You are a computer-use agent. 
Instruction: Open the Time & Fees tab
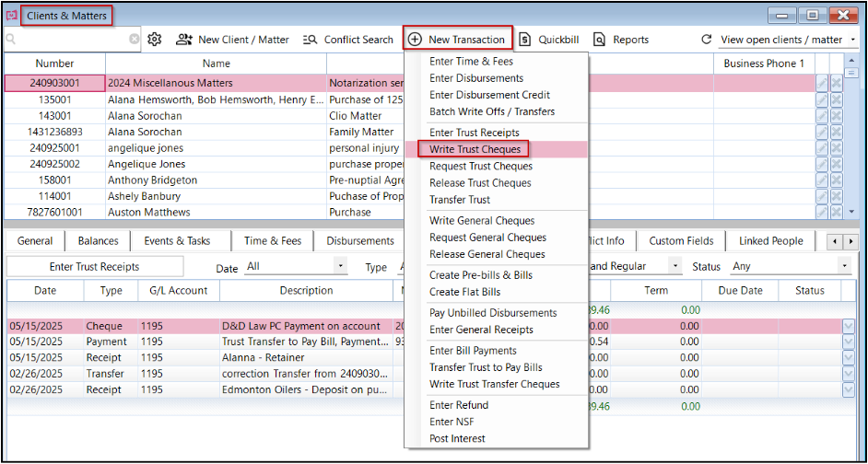click(273, 241)
